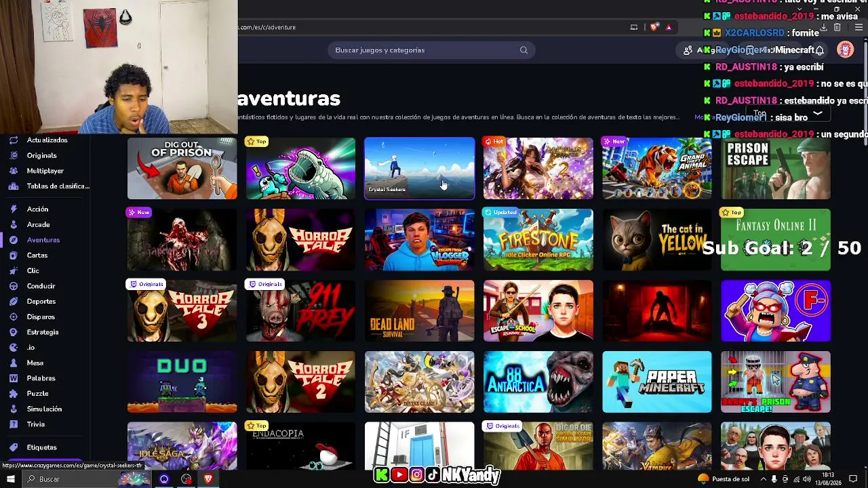Open Grand Animal tiger game thumbnail
Viewport: 868px width, 488px height.
(657, 169)
